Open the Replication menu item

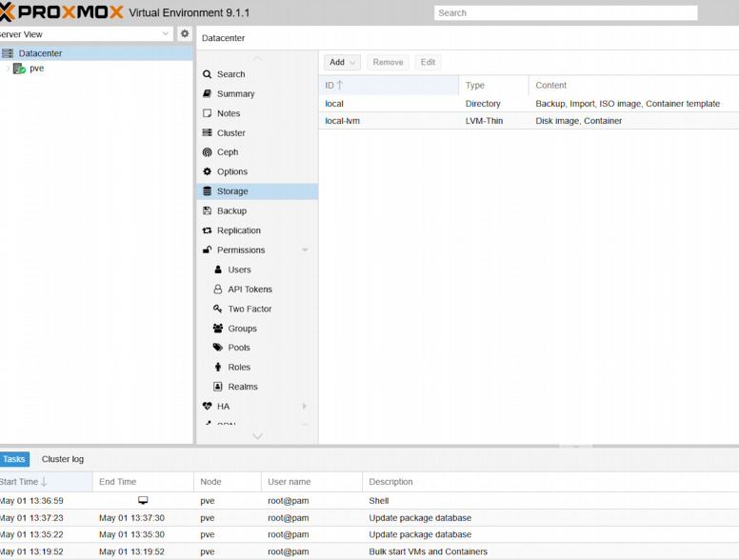point(257,230)
